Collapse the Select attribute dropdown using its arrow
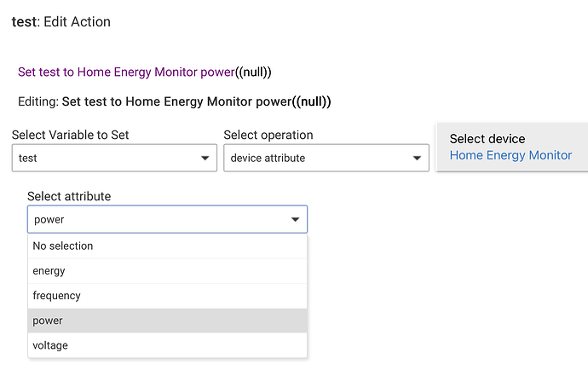This screenshot has width=588, height=370. pyautogui.click(x=295, y=220)
